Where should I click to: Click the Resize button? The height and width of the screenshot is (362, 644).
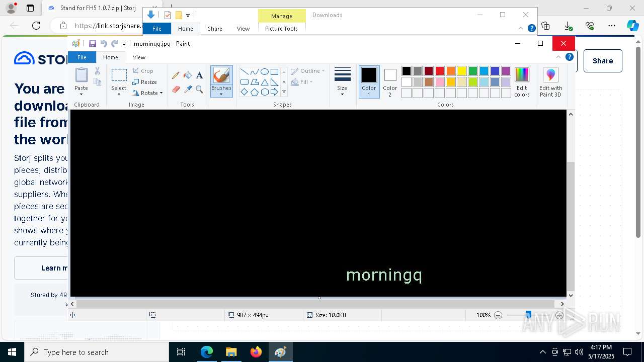[145, 82]
